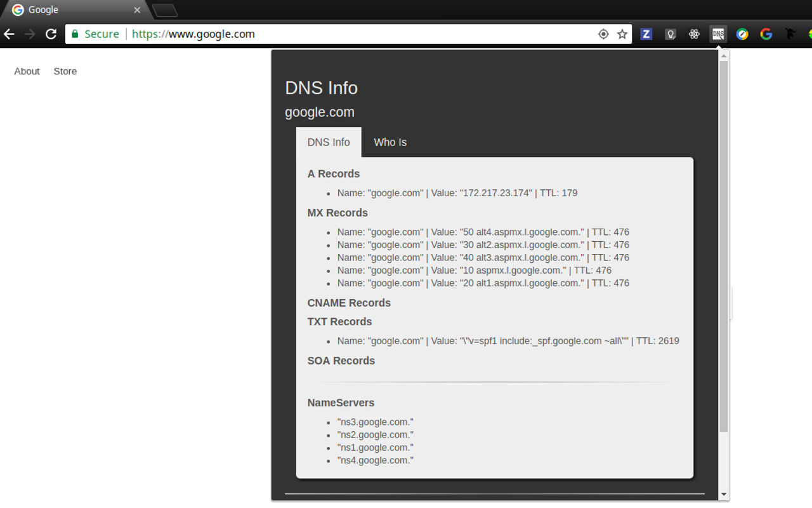
Task: Select the Google browser tab
Action: coord(70,10)
